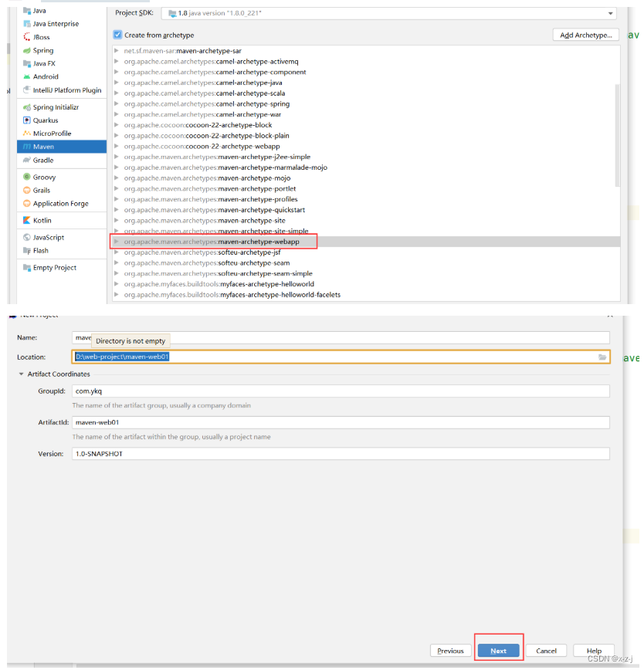Edit the GroupId field com.ykq
This screenshot has width=644, height=670.
pos(341,391)
